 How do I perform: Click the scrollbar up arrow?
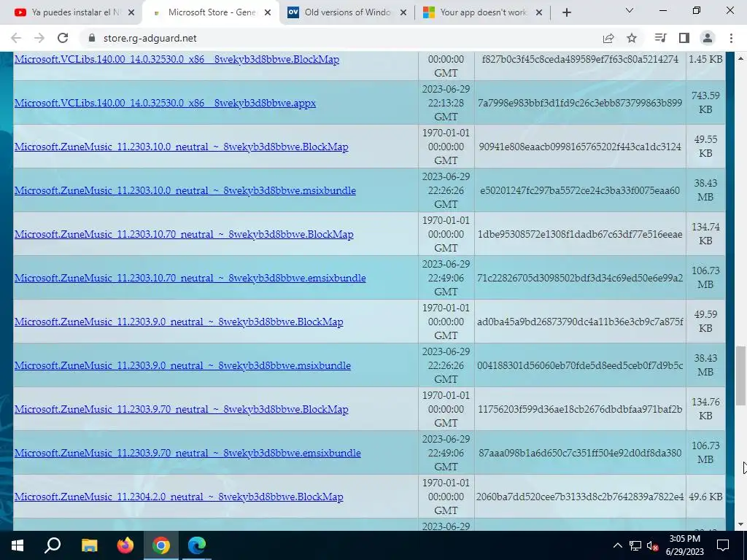pos(740,58)
